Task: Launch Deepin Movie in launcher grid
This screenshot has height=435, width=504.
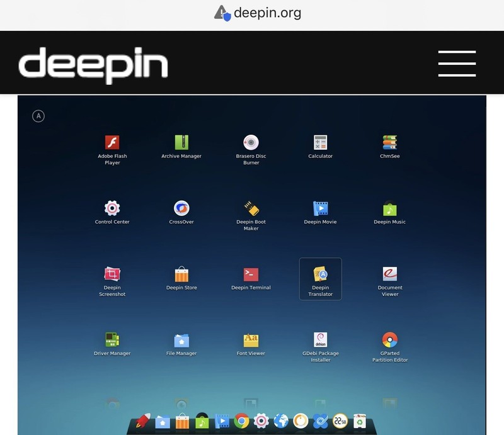Action: (x=321, y=212)
